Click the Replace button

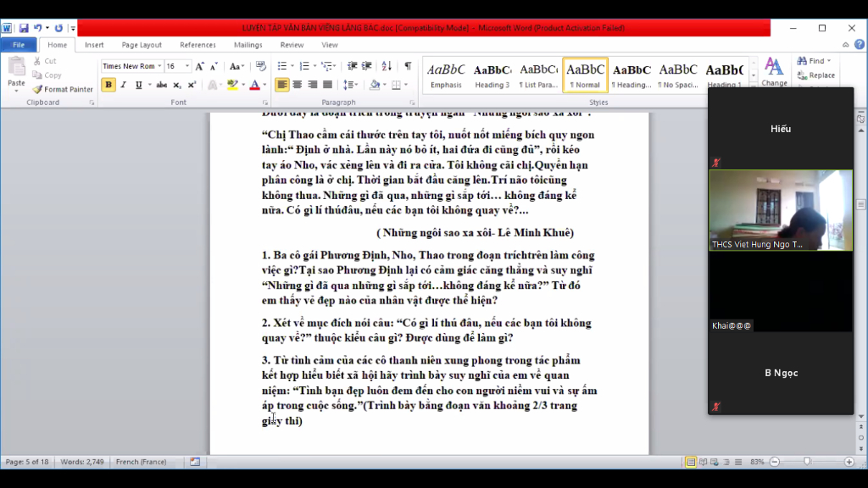coord(816,75)
